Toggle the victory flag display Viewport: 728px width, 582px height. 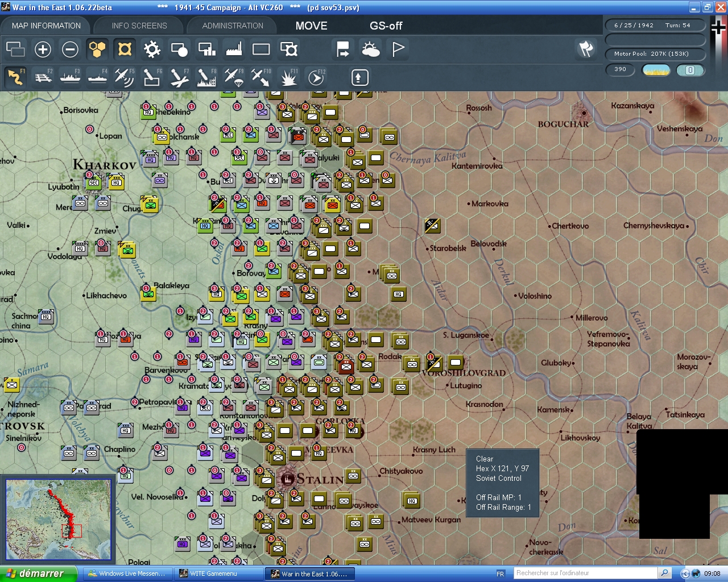tap(398, 49)
